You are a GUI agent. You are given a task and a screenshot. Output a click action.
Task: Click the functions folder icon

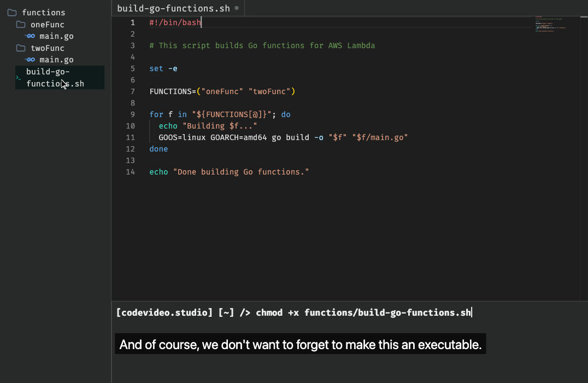12,13
